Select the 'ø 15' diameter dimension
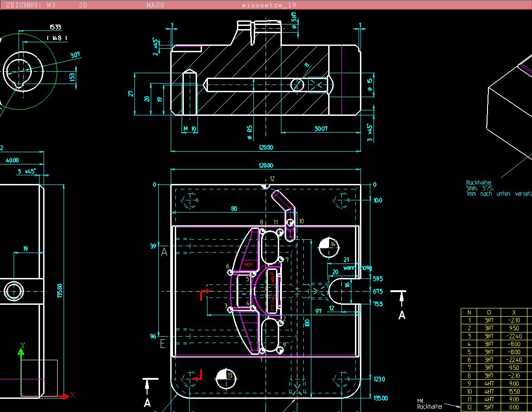532x412 pixels. click(370, 84)
